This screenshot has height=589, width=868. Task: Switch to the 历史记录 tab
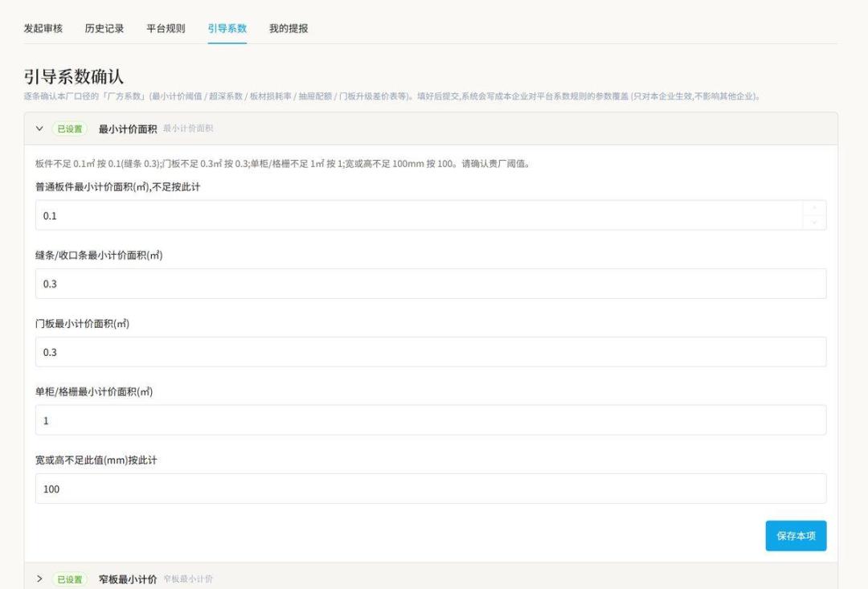tap(104, 28)
